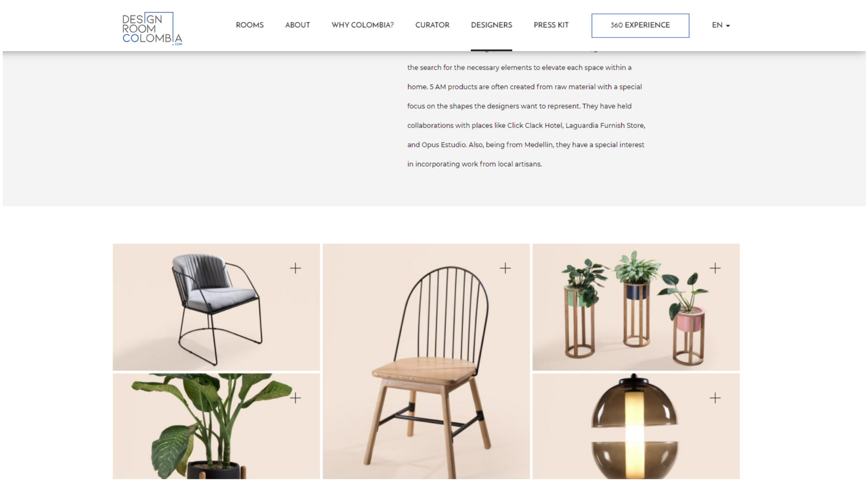Expand the plus icon on potted plant image
This screenshot has width=868, height=499.
pos(295,398)
